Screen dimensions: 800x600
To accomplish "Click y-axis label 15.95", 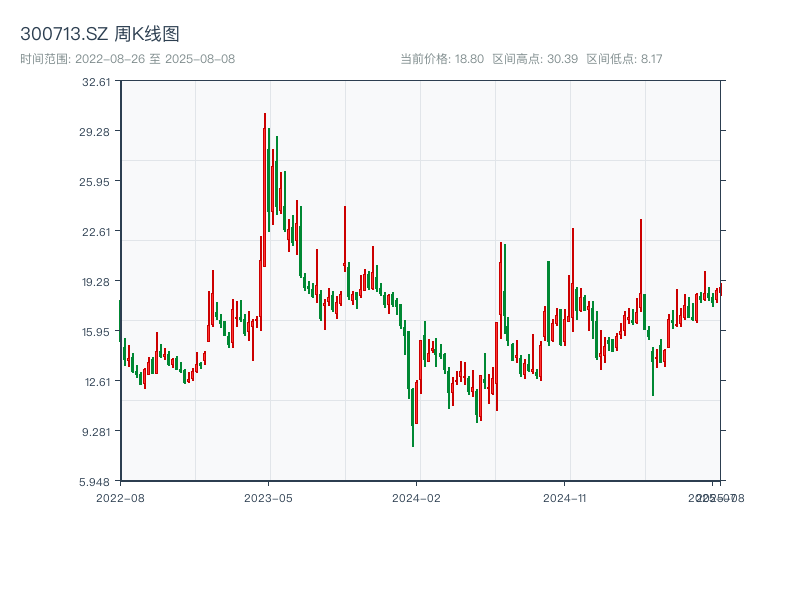I will (96, 332).
